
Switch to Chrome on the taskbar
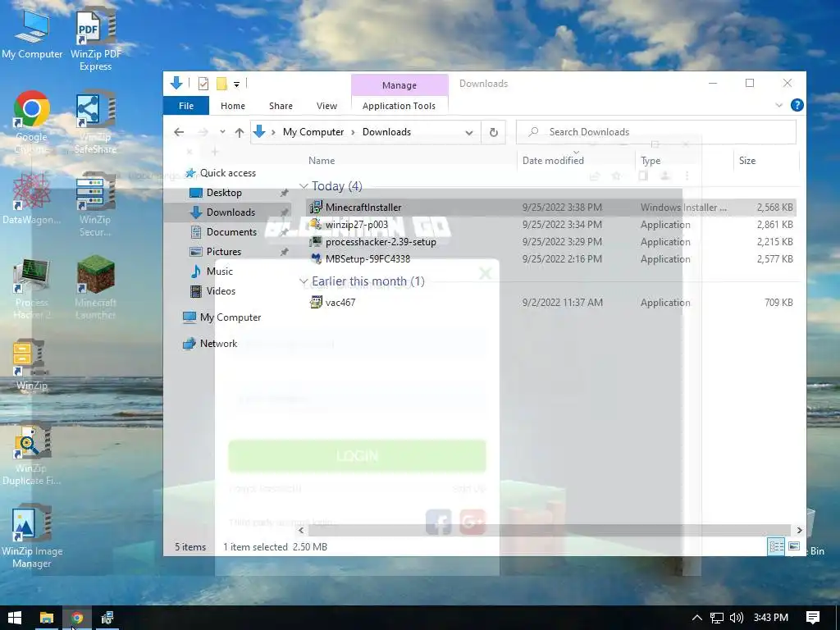point(77,618)
